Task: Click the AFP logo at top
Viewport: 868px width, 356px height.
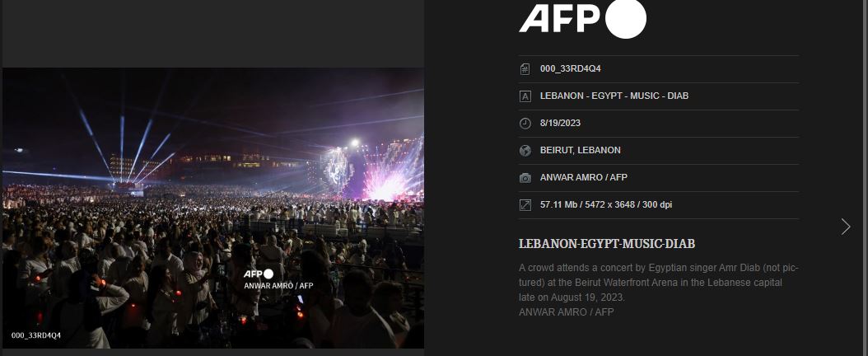Action: (x=582, y=18)
